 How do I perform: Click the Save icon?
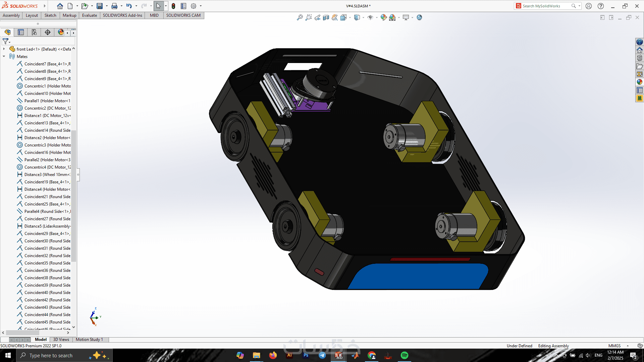(x=100, y=6)
